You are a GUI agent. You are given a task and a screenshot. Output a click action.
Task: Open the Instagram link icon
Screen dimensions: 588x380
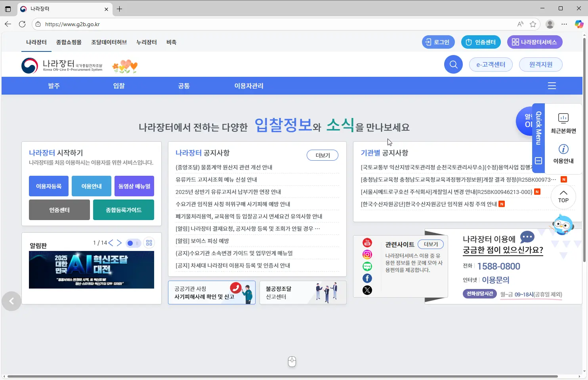[367, 255]
